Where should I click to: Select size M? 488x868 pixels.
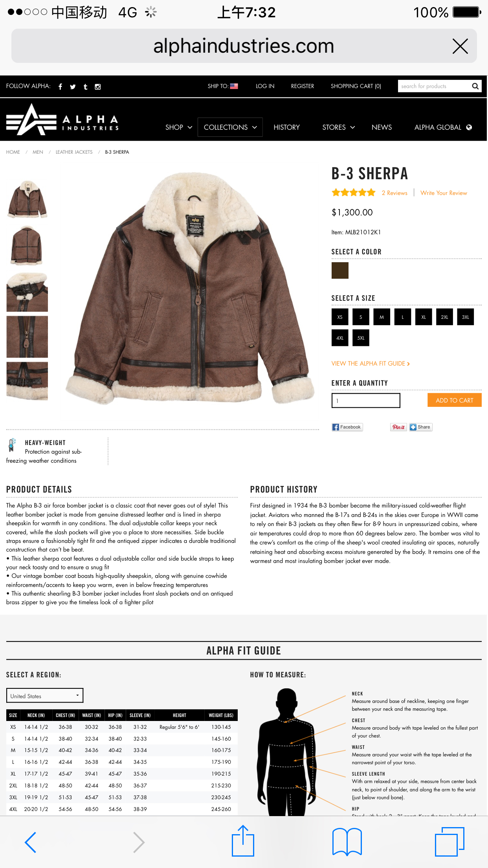click(382, 317)
